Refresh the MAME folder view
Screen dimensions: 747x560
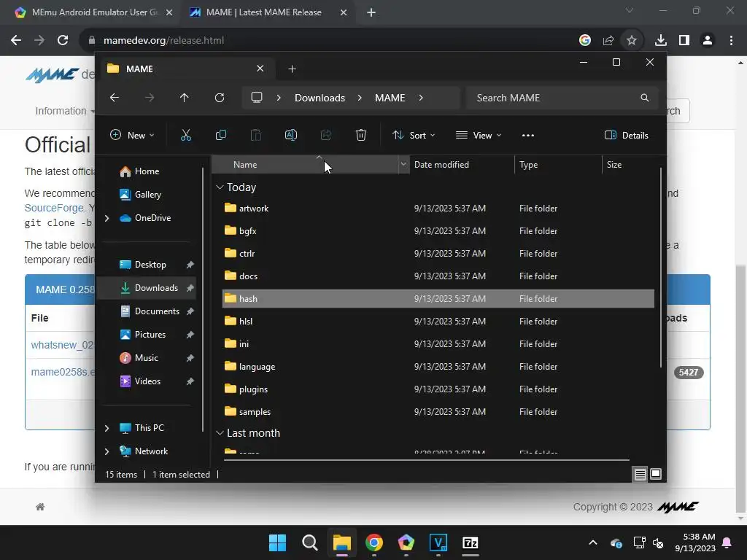click(220, 98)
